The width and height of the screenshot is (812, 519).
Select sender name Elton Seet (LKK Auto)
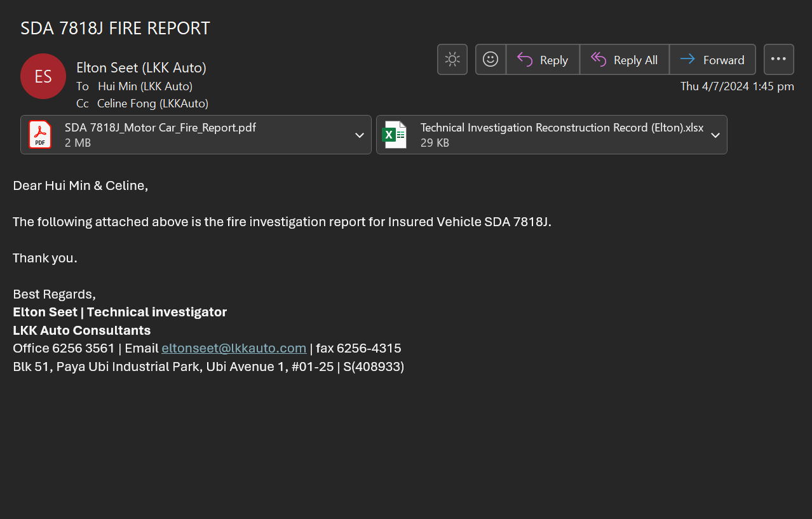coord(141,68)
